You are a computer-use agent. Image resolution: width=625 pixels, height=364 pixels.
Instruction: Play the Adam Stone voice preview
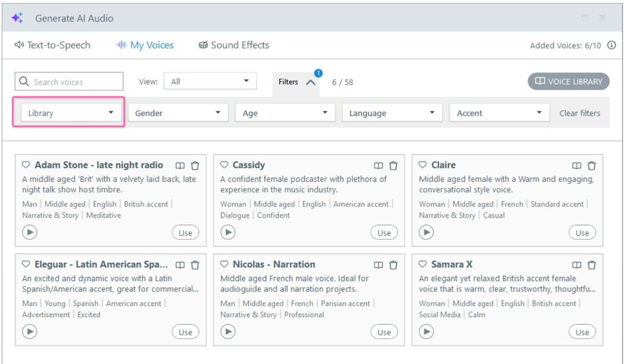[x=29, y=233]
